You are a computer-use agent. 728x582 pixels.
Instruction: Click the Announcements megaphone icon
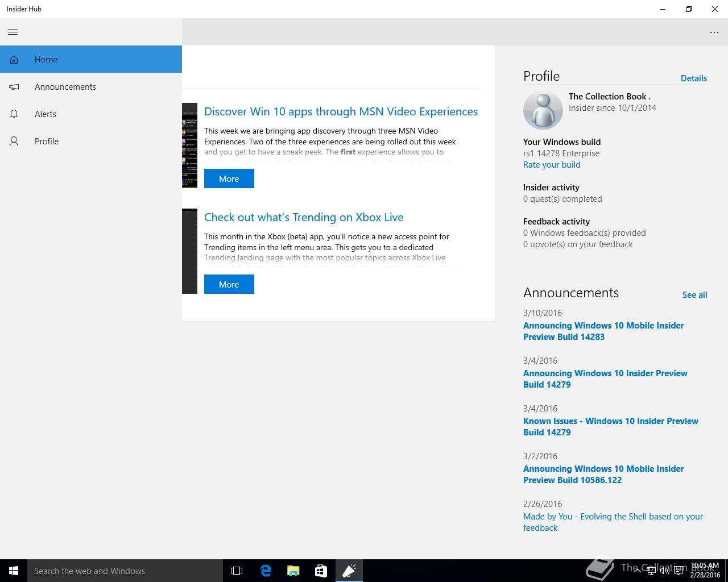pos(14,86)
